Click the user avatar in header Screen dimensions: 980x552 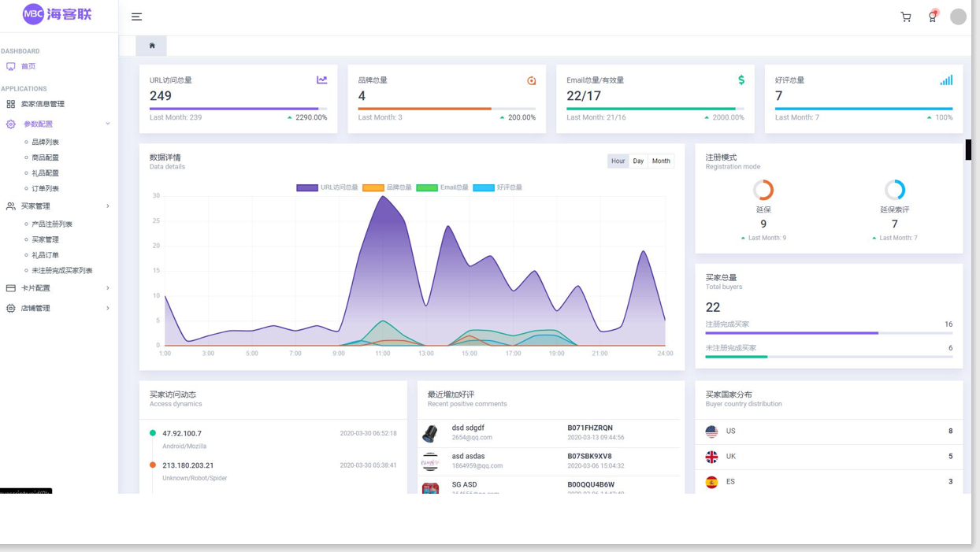pyautogui.click(x=958, y=17)
